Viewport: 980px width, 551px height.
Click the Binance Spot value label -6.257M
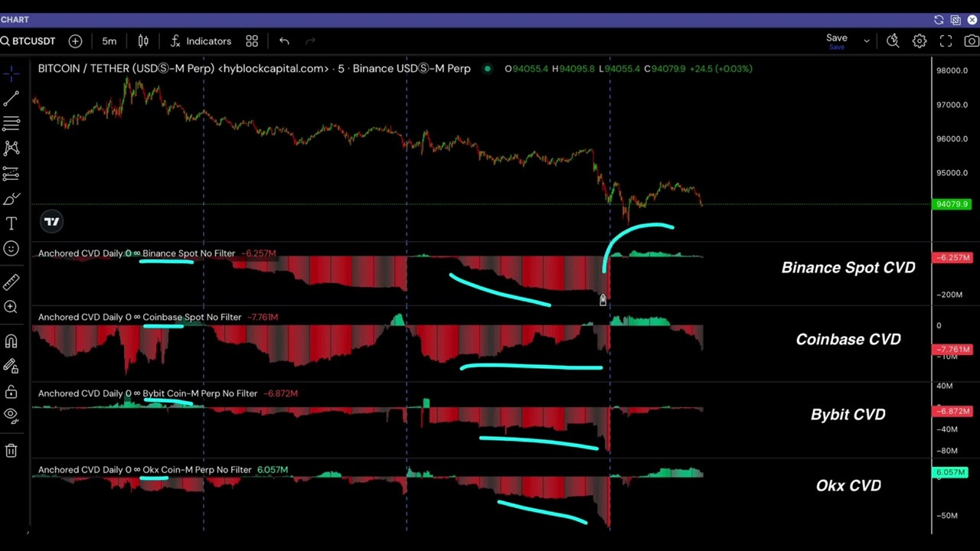pos(952,258)
